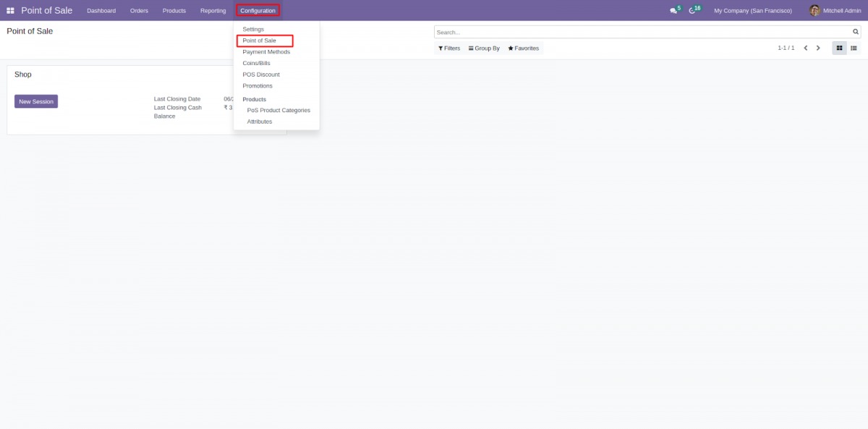Choose Payment Methods from the menu

point(266,52)
